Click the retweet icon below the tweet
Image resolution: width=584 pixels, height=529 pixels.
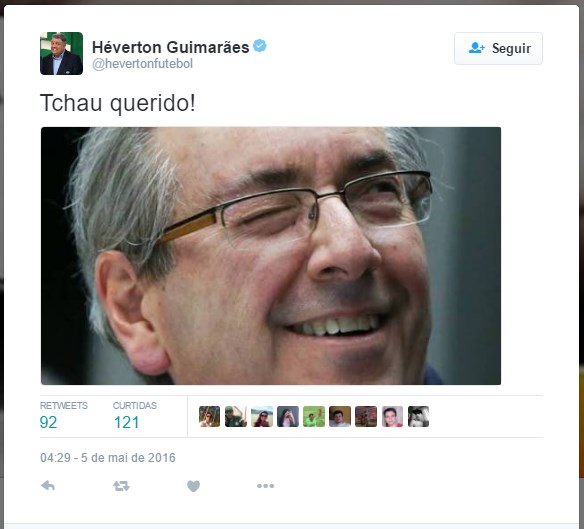[121, 486]
